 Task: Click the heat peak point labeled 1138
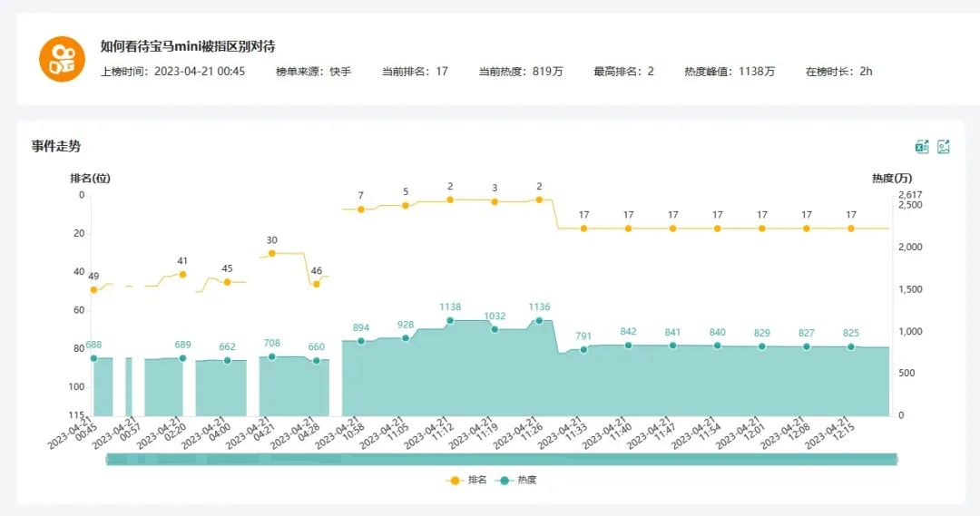(450, 320)
